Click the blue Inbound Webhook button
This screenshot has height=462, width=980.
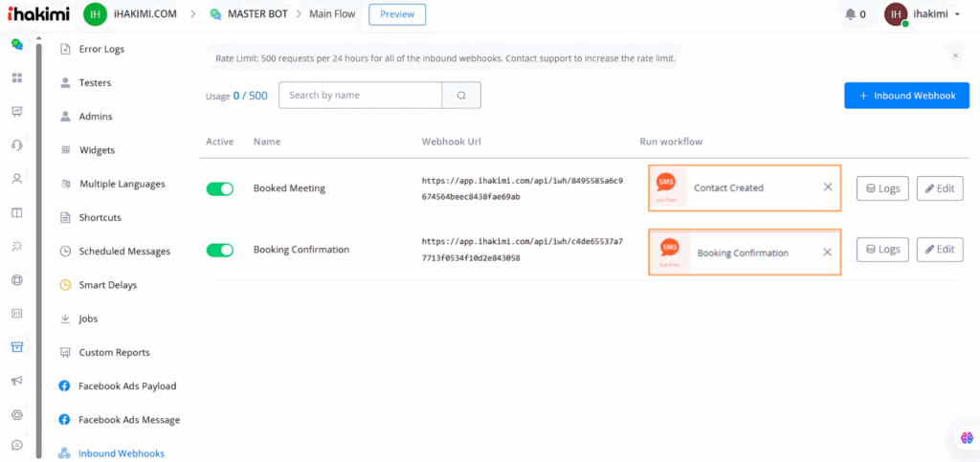(906, 96)
